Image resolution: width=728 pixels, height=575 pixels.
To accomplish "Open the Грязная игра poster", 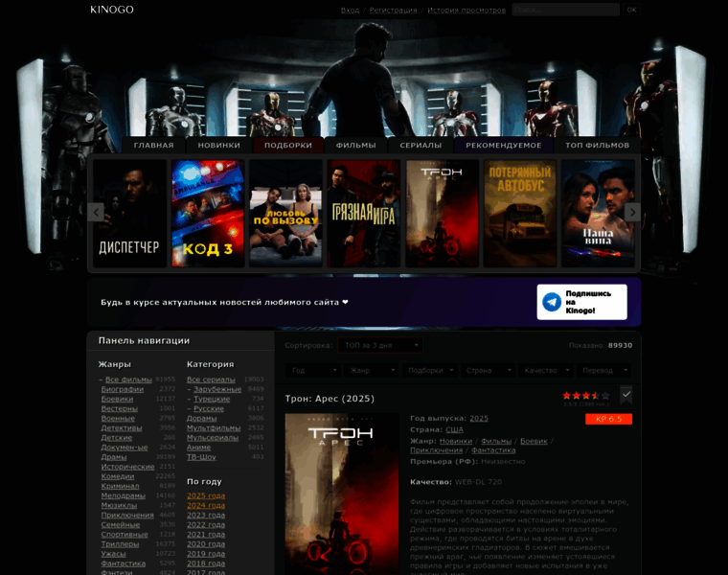I will pos(364,213).
